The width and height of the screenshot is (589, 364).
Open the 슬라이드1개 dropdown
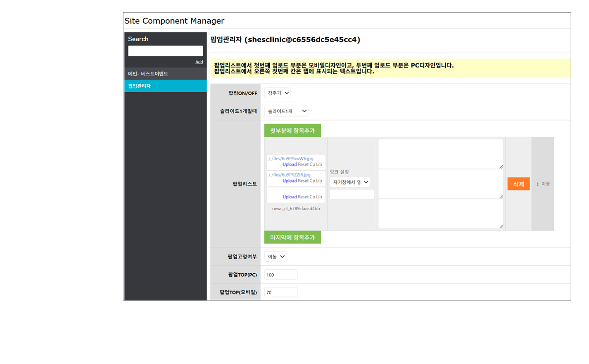point(286,111)
